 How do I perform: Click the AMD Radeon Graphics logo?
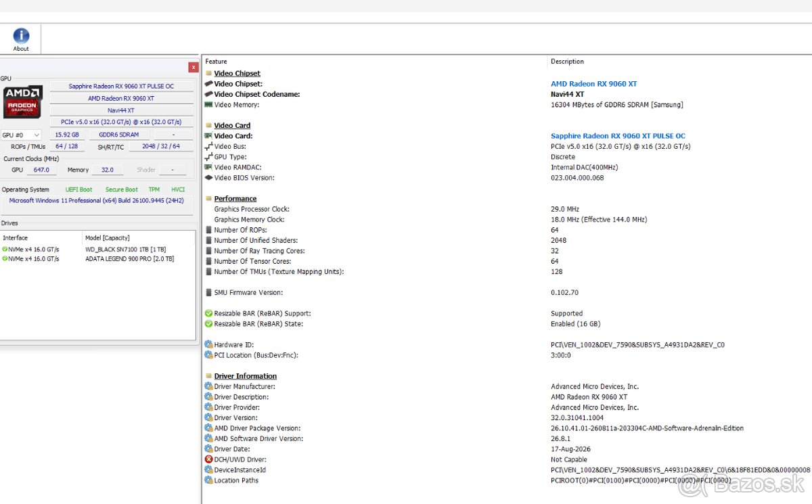pyautogui.click(x=24, y=102)
